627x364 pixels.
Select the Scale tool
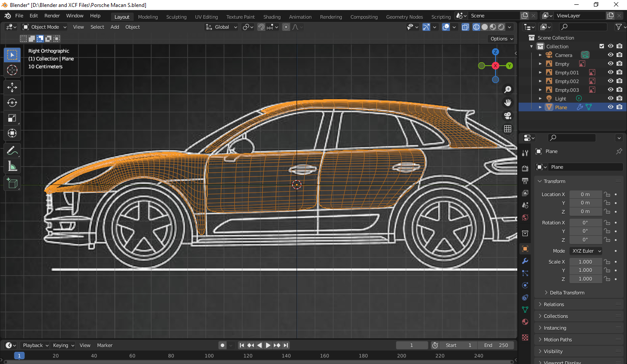[x=12, y=118]
